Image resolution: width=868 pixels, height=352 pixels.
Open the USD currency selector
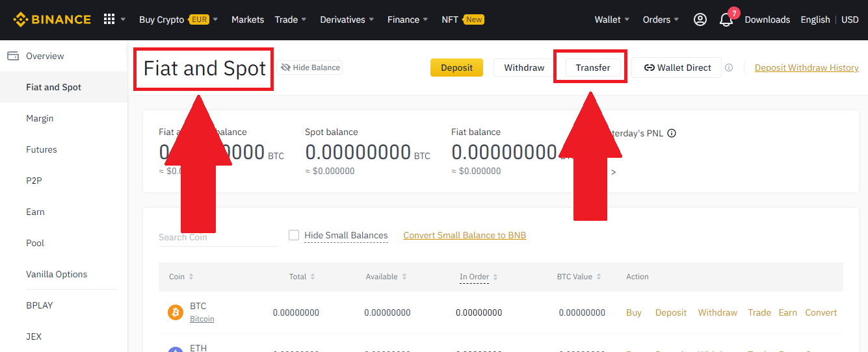pos(850,19)
